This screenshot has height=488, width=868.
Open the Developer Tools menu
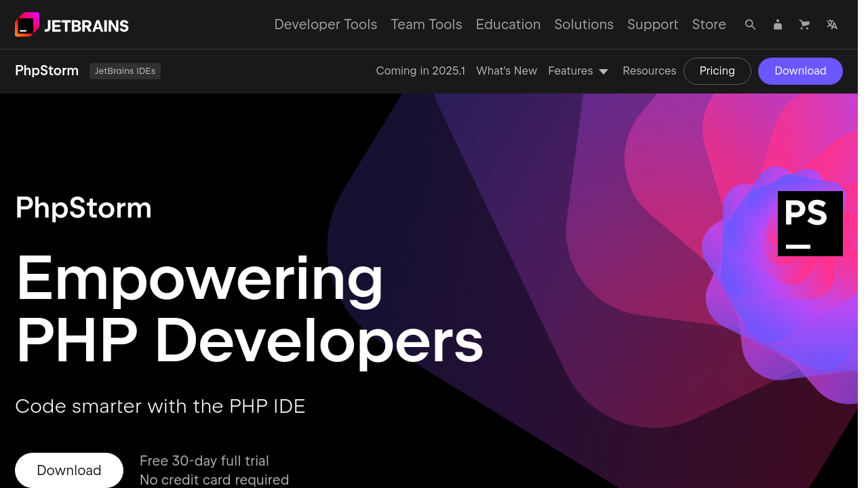pyautogui.click(x=325, y=24)
